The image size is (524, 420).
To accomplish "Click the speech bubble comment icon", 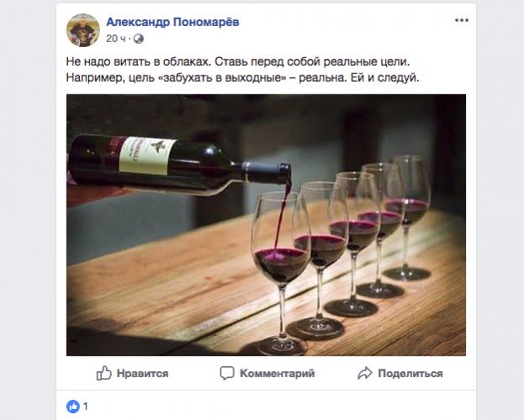I will coord(227,373).
